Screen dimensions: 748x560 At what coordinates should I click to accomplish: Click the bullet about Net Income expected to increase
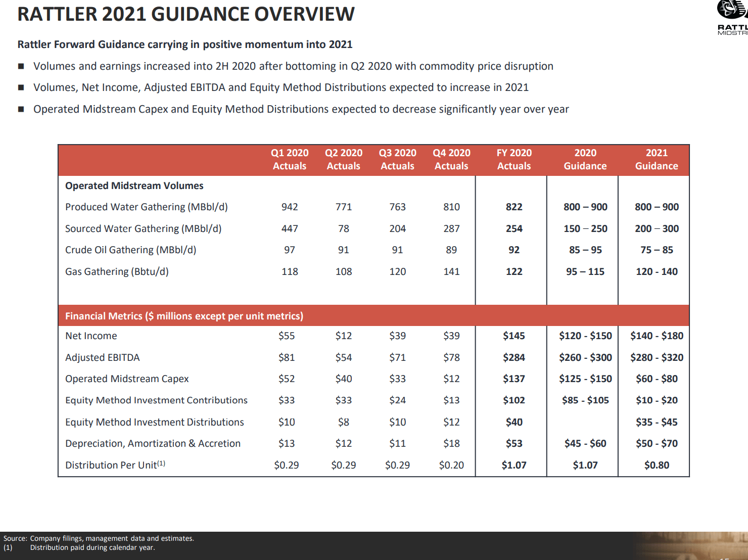281,87
